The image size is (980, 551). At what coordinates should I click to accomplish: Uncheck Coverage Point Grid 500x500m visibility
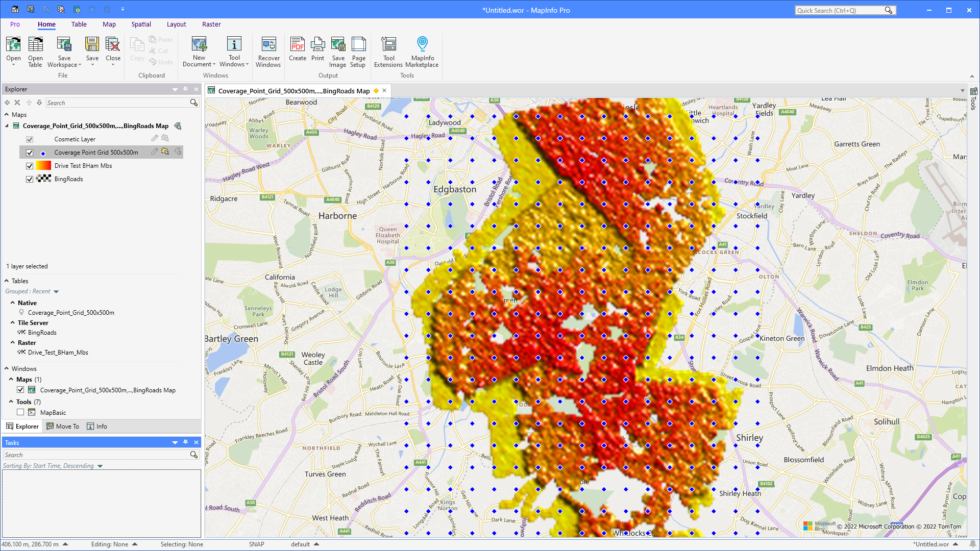click(30, 153)
